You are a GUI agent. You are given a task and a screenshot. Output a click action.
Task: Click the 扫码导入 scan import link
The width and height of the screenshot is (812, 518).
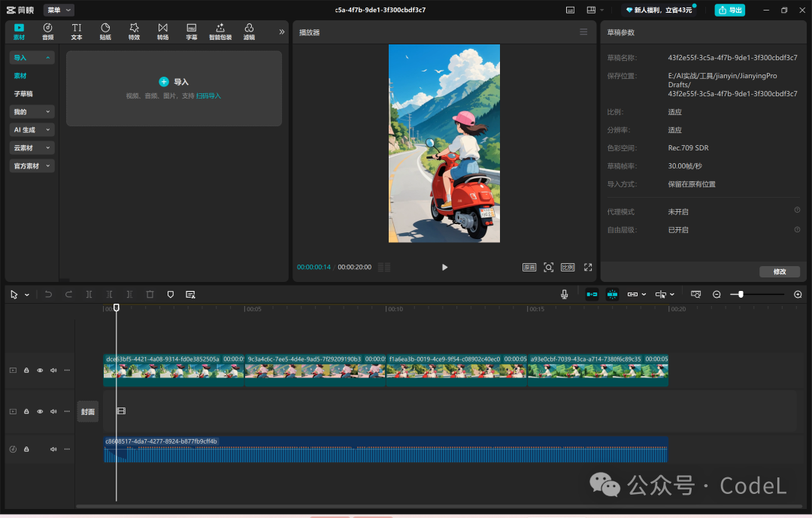pyautogui.click(x=208, y=95)
